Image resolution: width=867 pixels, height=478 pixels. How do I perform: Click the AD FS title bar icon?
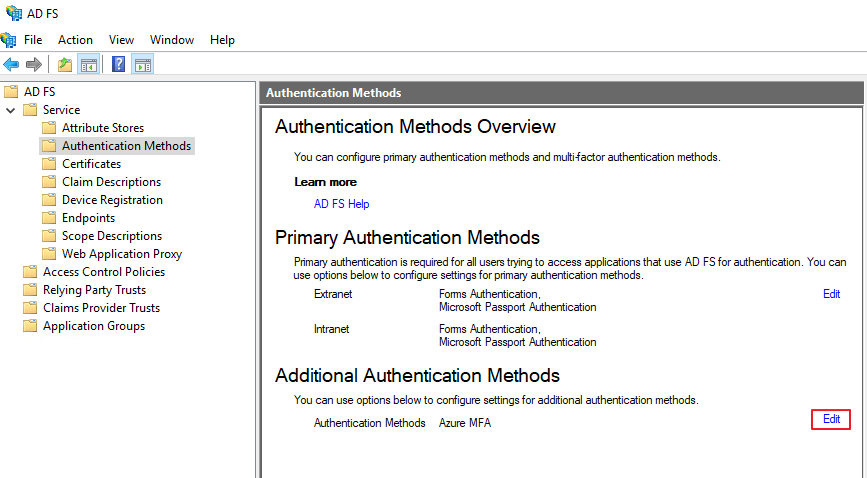tap(13, 13)
